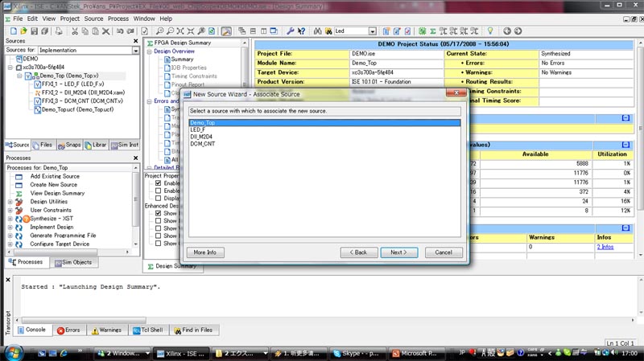Click the Next button in the wizard
Screen dimensions: 644x361
pyautogui.click(x=398, y=252)
